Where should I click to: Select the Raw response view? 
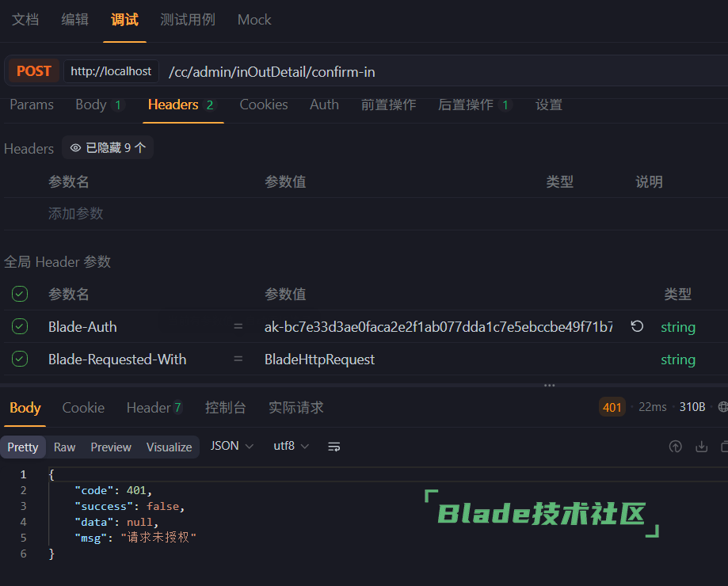pyautogui.click(x=64, y=447)
